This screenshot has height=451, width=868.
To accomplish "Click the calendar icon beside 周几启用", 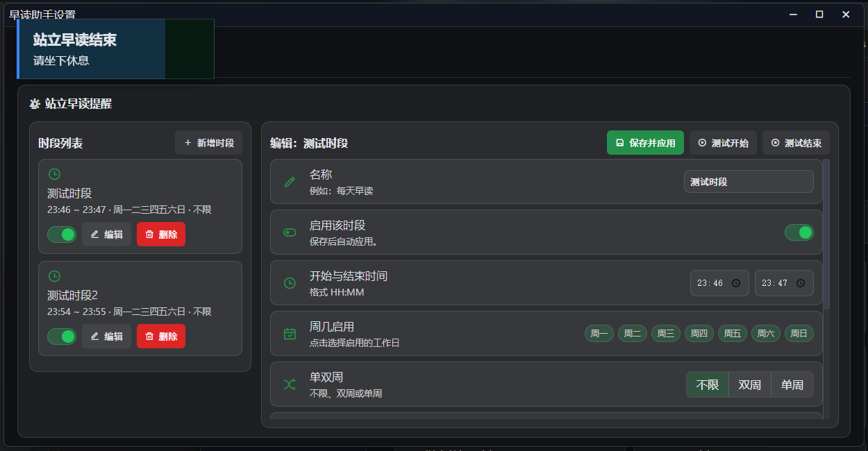I will click(290, 334).
